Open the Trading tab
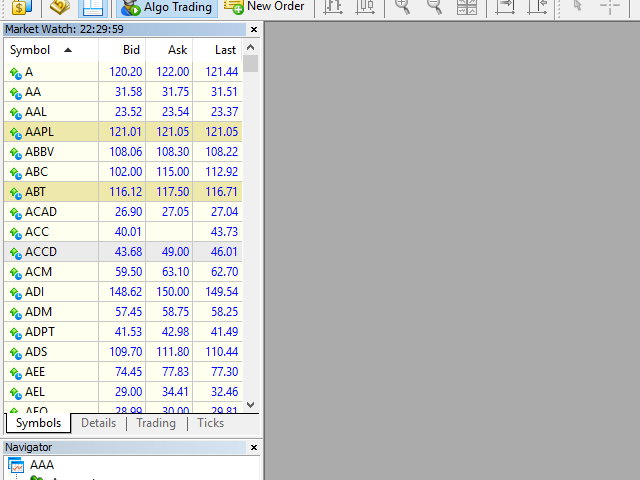This screenshot has width=640, height=480. [x=155, y=423]
